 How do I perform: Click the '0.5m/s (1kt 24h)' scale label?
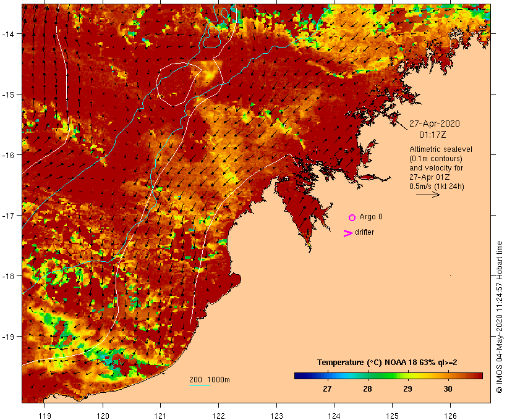pos(437,187)
